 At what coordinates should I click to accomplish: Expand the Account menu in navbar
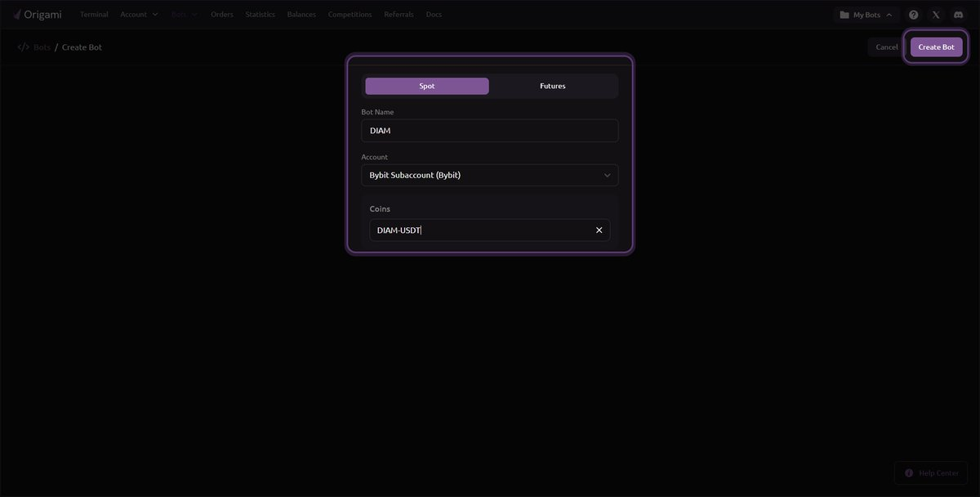(x=139, y=15)
